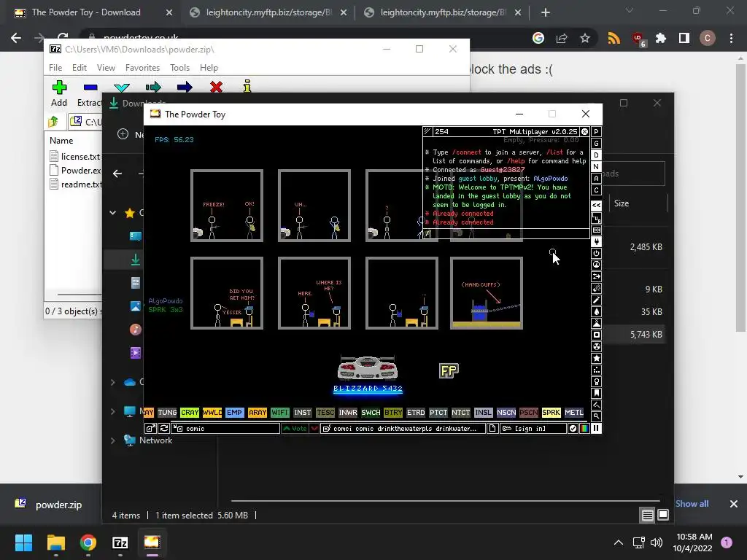Select the METL element

coord(573,413)
